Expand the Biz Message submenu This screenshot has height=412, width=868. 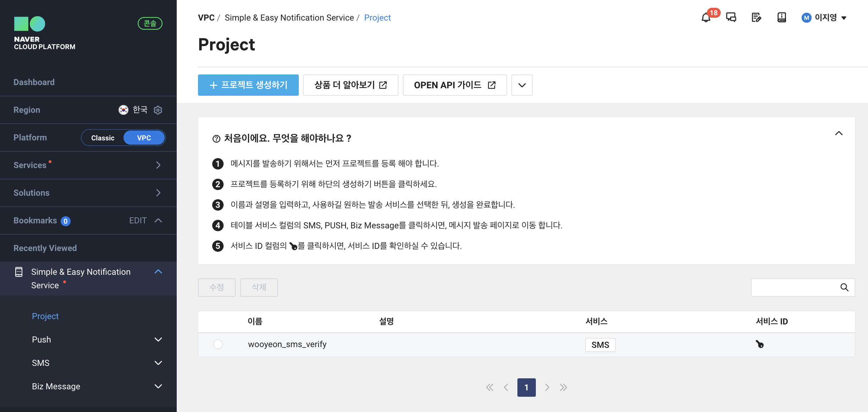(158, 386)
